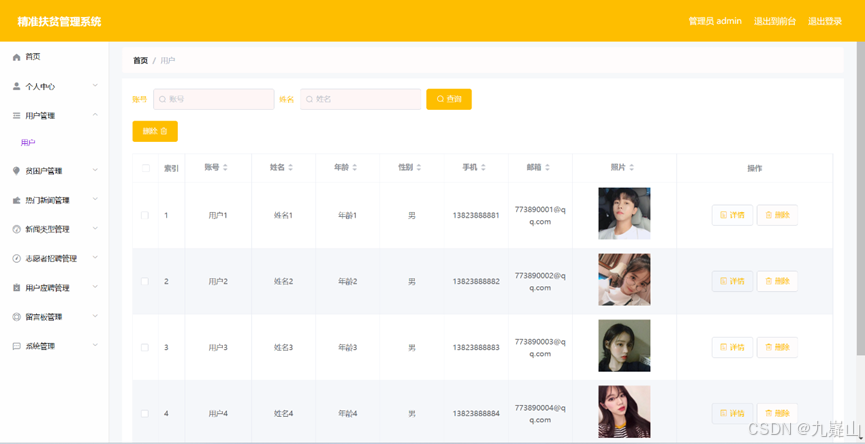Open 详情 for row 用户1
The width and height of the screenshot is (865, 444).
(x=732, y=215)
